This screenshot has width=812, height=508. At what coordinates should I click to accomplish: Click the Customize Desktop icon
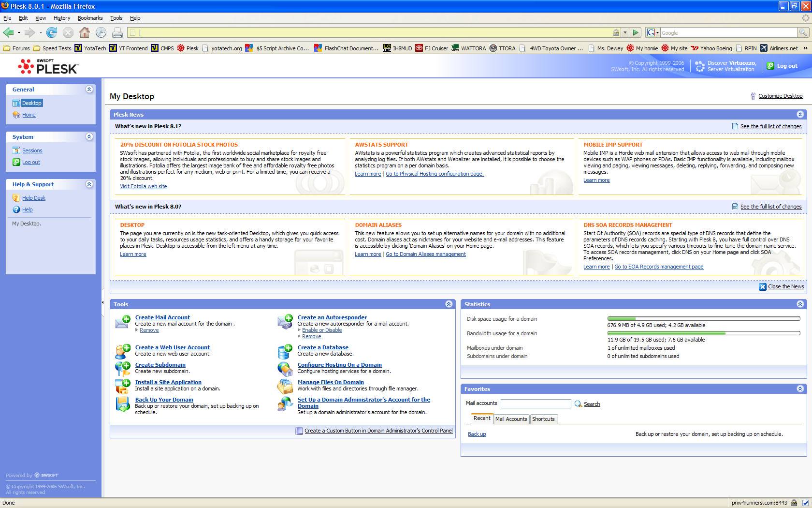(x=753, y=96)
